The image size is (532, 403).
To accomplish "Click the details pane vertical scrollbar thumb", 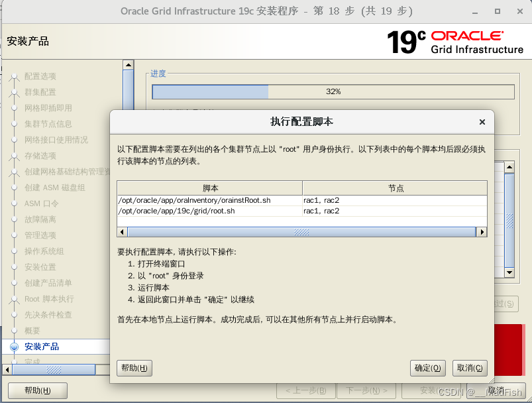I will point(509,220).
